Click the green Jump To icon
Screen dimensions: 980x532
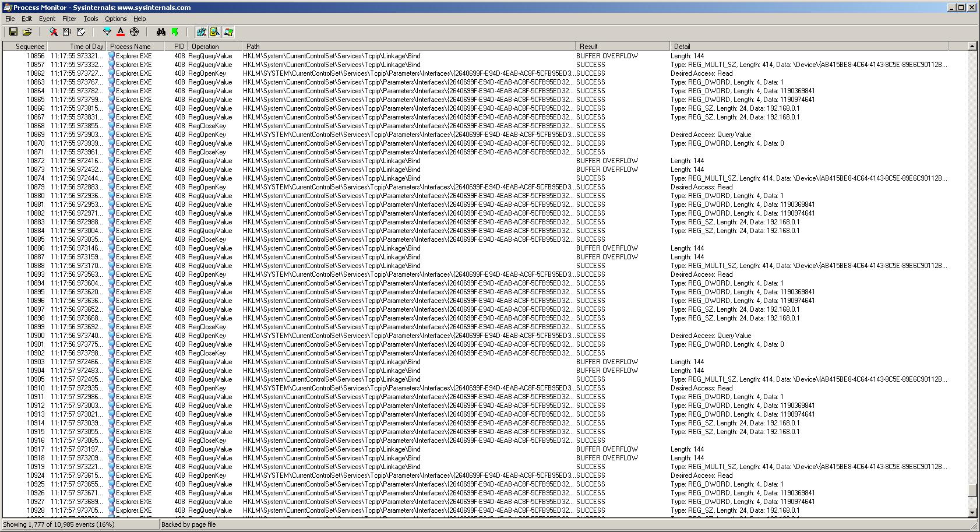click(174, 32)
